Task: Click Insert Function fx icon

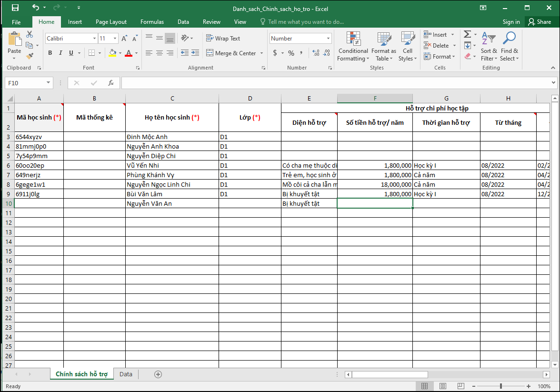Action: 111,83
